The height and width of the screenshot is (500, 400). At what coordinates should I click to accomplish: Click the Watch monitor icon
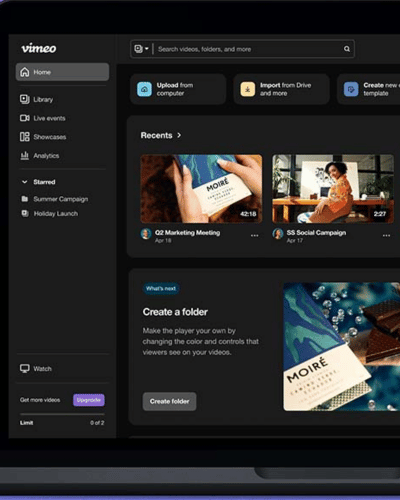pos(25,369)
